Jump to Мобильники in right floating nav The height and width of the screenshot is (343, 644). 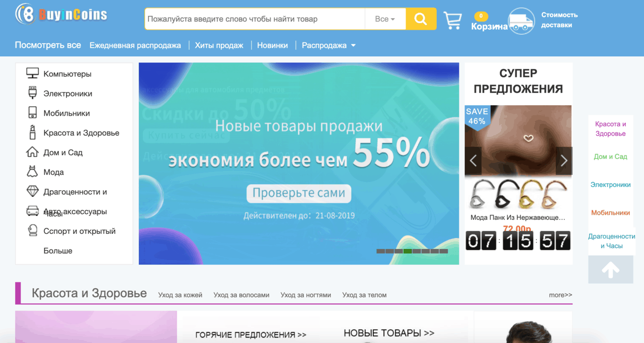click(610, 213)
